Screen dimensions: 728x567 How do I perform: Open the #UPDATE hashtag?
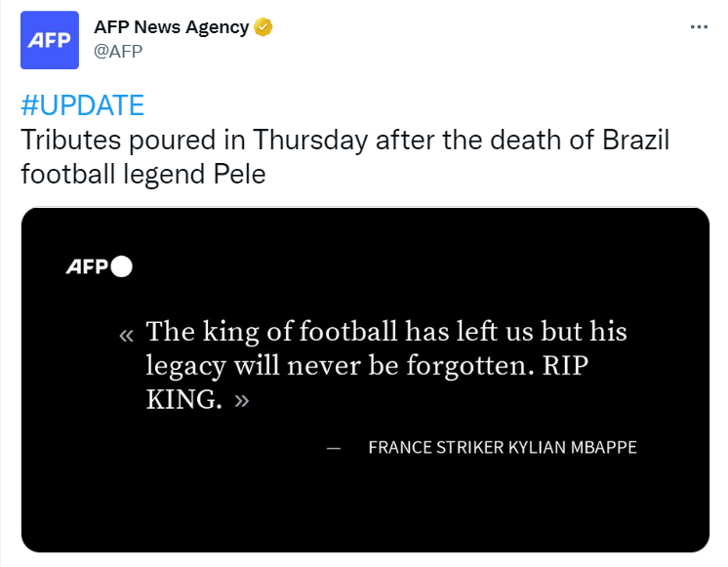[83, 105]
